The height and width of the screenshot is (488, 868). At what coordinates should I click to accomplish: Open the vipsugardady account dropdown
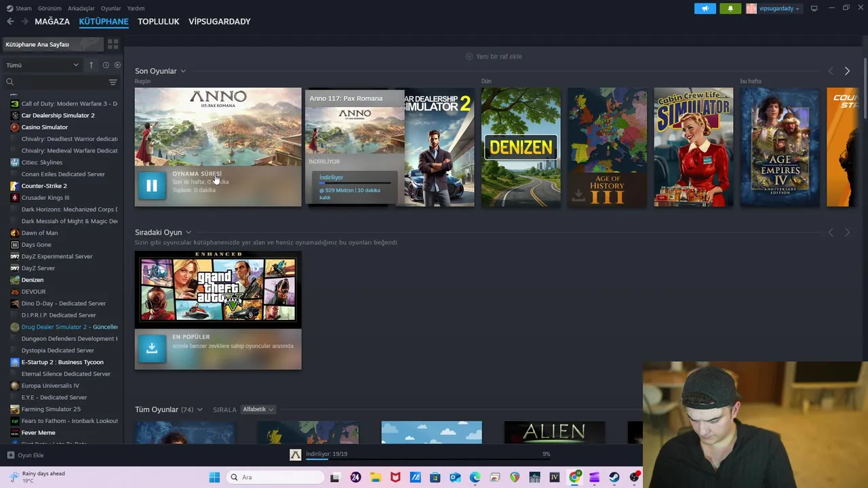pos(773,8)
